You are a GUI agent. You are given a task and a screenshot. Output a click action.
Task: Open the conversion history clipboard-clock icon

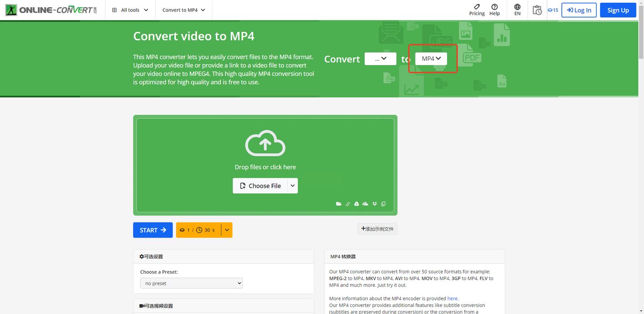[x=537, y=10]
